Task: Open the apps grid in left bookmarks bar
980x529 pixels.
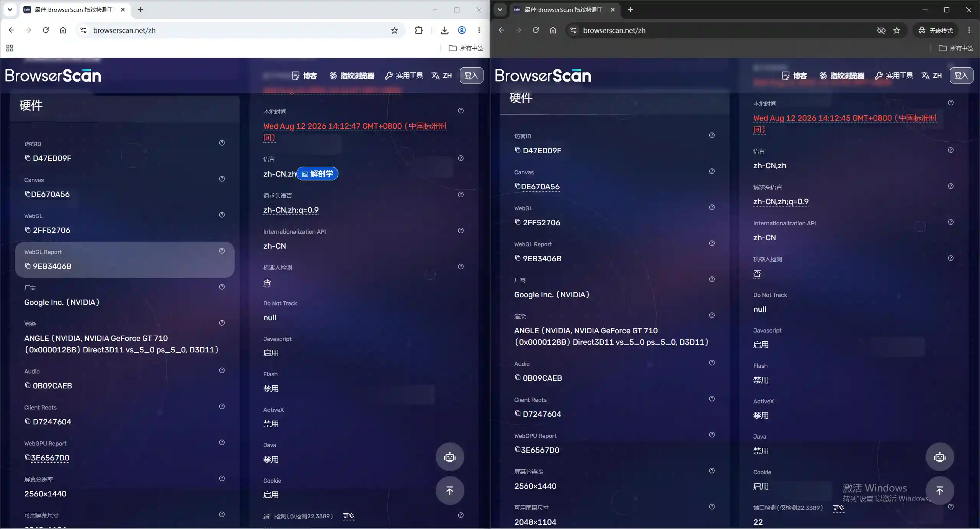Action: click(x=10, y=48)
